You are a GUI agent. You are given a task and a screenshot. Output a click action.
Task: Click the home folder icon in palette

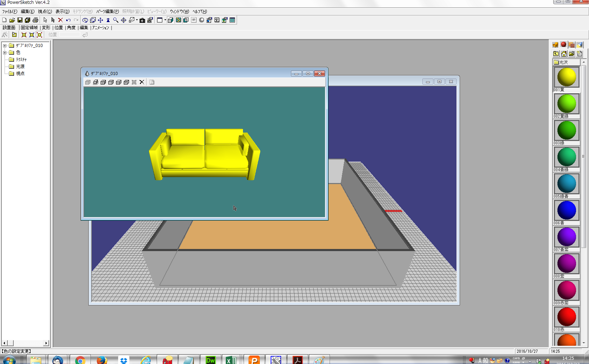[564, 54]
